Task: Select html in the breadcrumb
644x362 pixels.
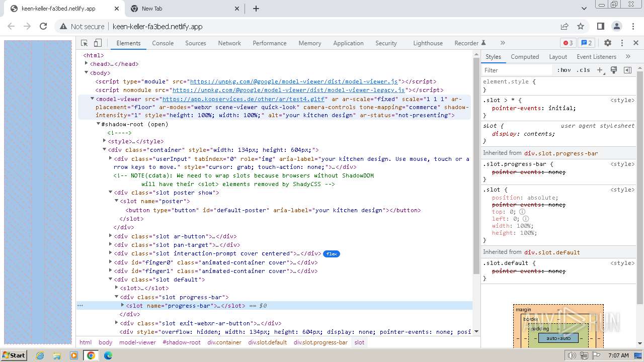Action: pyautogui.click(x=86, y=342)
